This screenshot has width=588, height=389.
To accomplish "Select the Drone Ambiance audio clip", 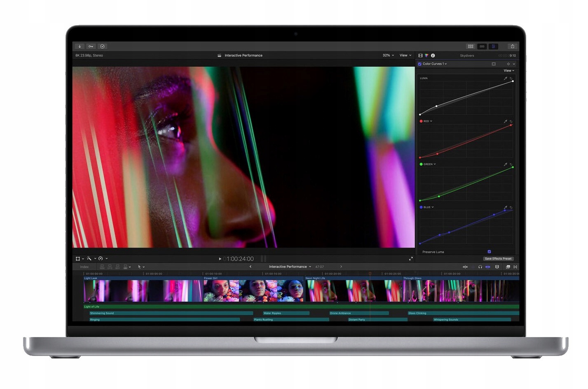I will [359, 313].
